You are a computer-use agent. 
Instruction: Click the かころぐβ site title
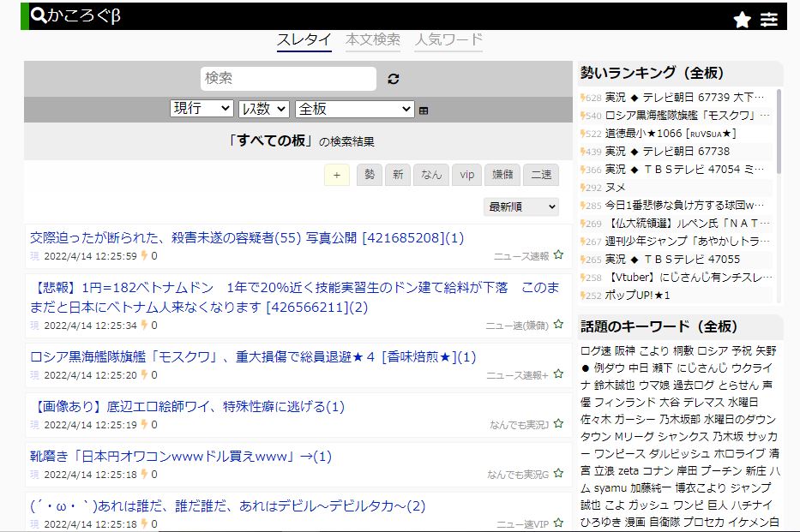pyautogui.click(x=84, y=15)
